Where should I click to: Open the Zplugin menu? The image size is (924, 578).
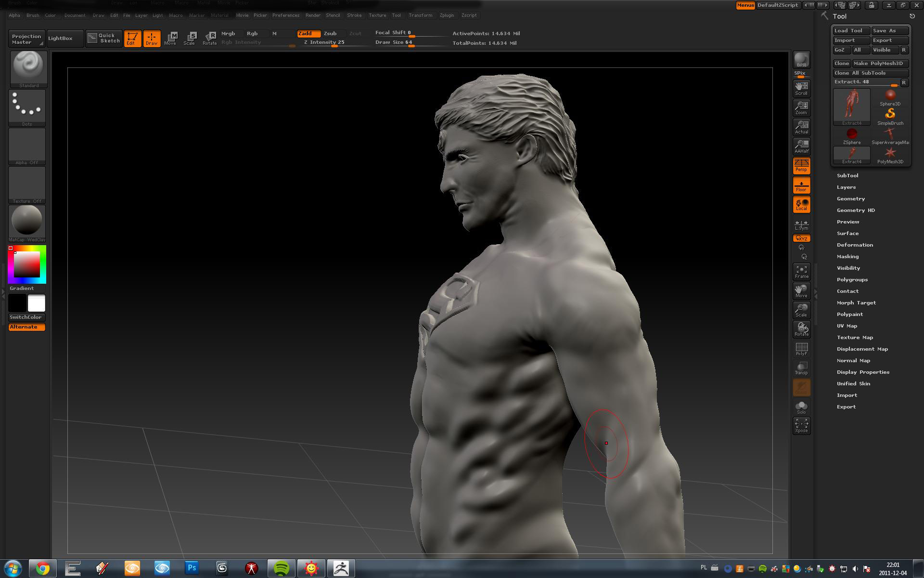(x=447, y=15)
